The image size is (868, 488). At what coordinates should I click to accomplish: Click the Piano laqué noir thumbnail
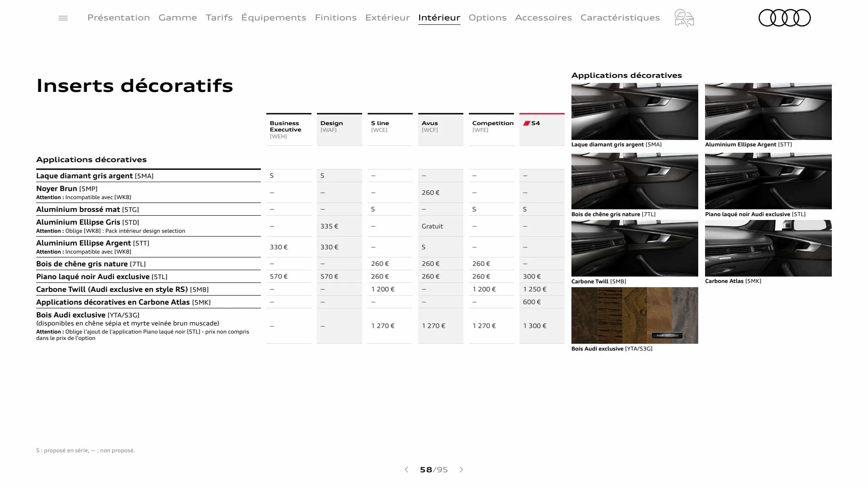pyautogui.click(x=768, y=181)
